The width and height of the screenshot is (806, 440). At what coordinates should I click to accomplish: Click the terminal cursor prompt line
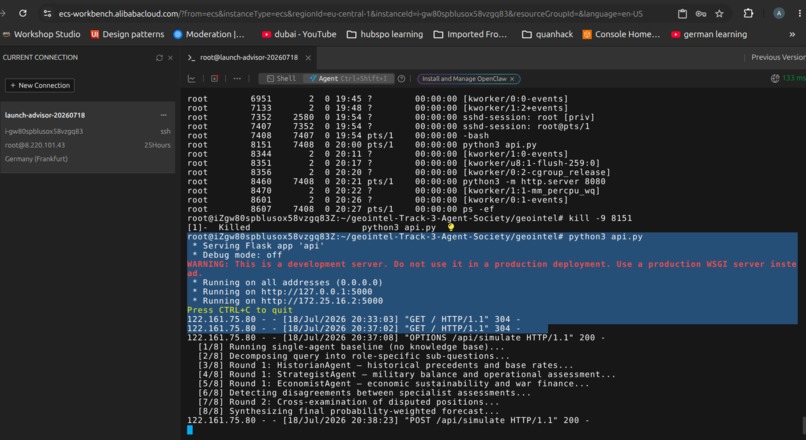[x=190, y=430]
